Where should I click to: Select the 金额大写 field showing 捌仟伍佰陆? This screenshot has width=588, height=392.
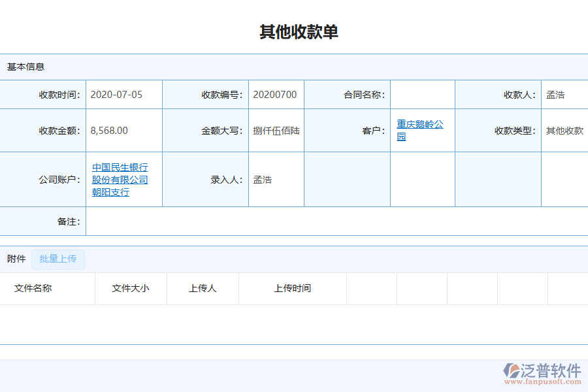(274, 130)
